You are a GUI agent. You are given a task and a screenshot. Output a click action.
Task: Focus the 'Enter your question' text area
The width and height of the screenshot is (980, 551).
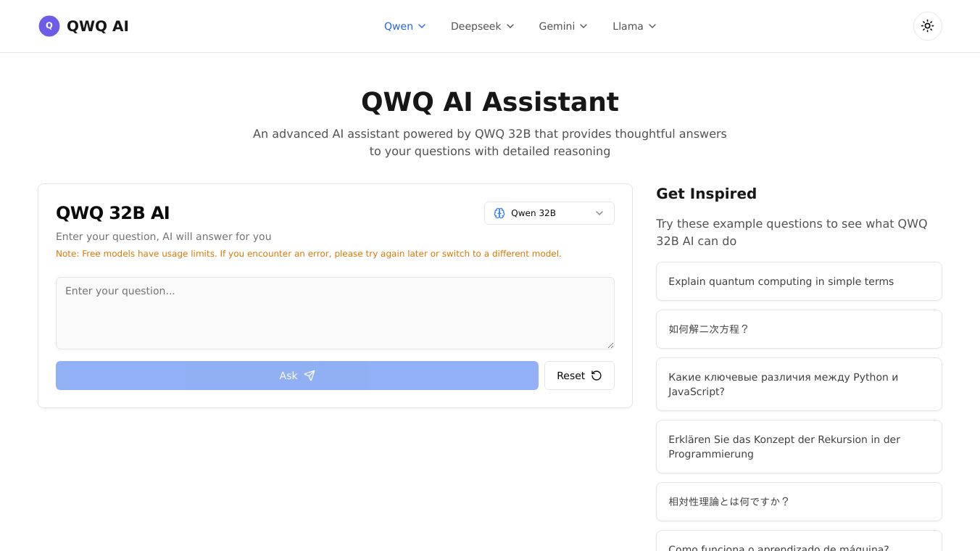(x=335, y=313)
